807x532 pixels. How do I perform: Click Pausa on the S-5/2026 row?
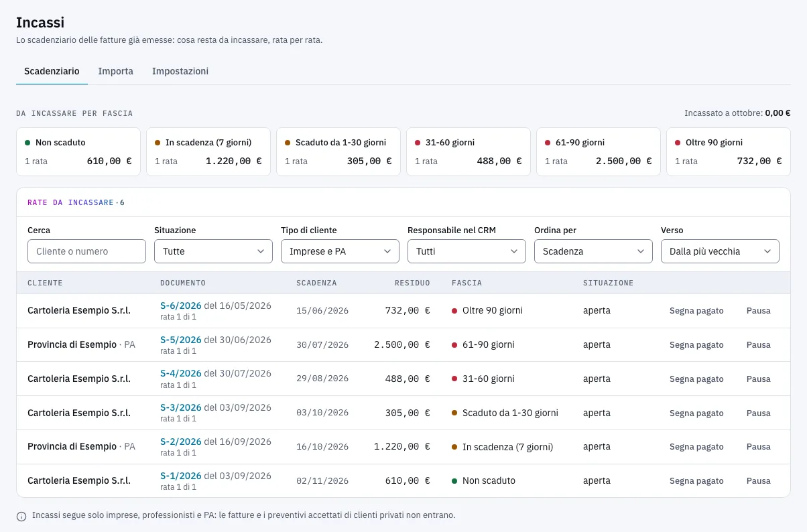pos(759,345)
